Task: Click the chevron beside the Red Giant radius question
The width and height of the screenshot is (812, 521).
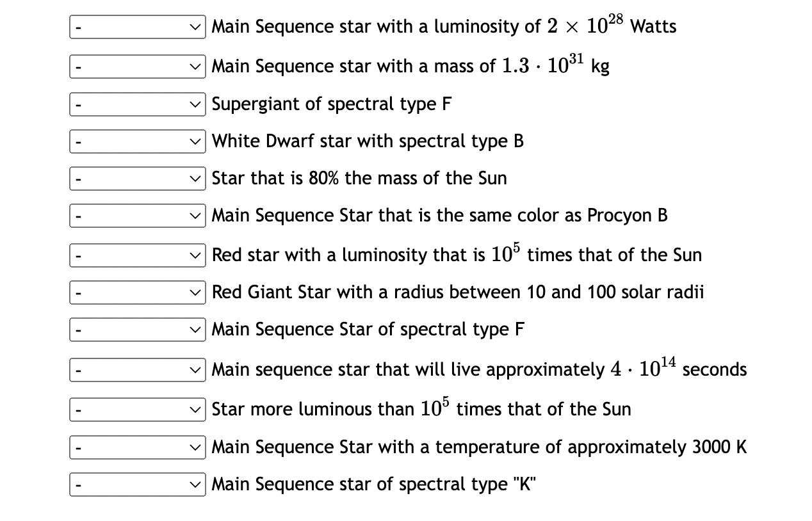Action: pos(195,292)
